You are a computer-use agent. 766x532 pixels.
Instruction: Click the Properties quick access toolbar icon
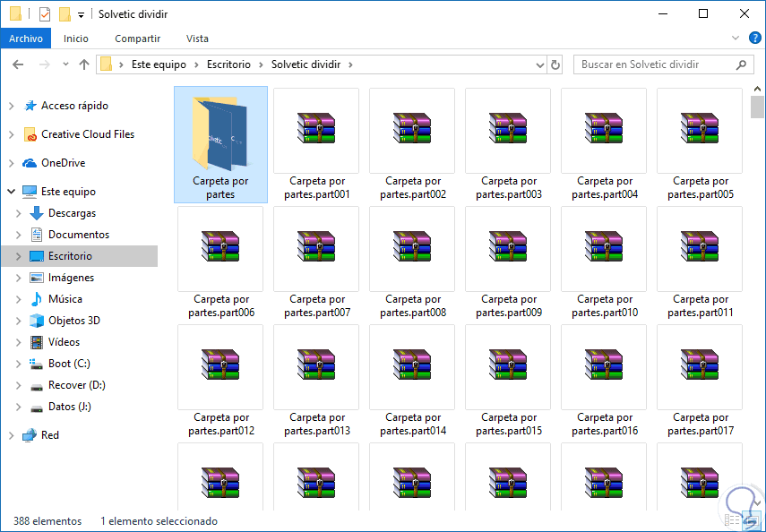click(x=45, y=14)
